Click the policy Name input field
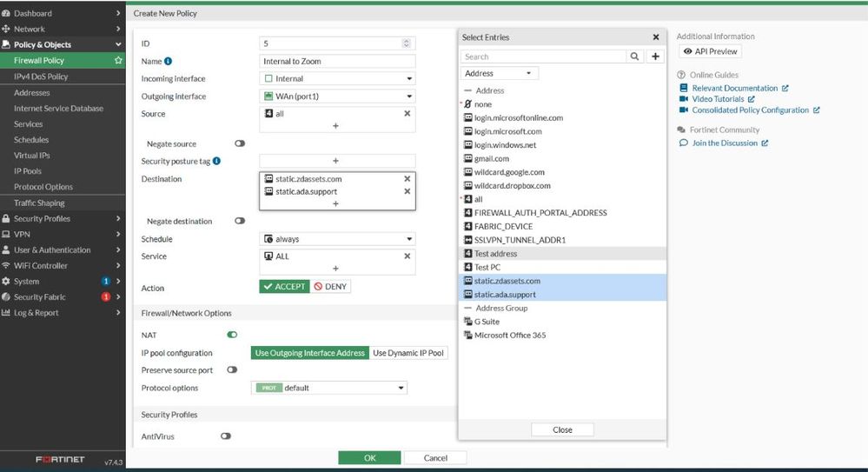The image size is (868, 472). (337, 61)
